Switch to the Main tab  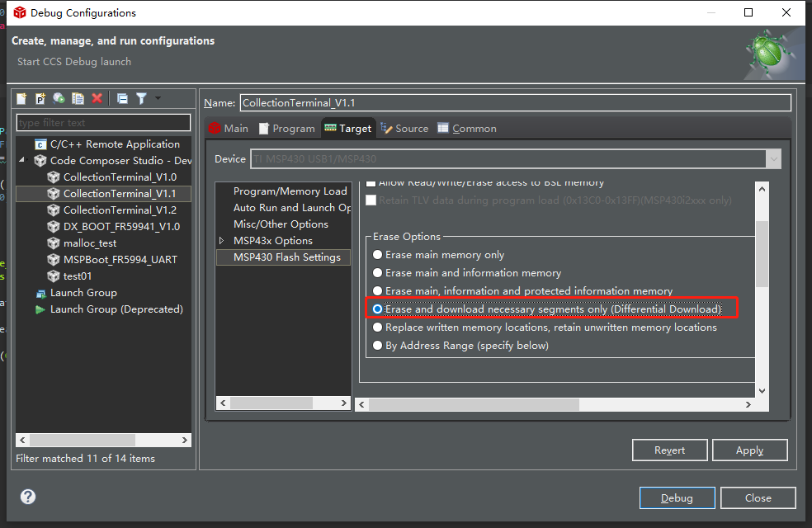click(229, 129)
